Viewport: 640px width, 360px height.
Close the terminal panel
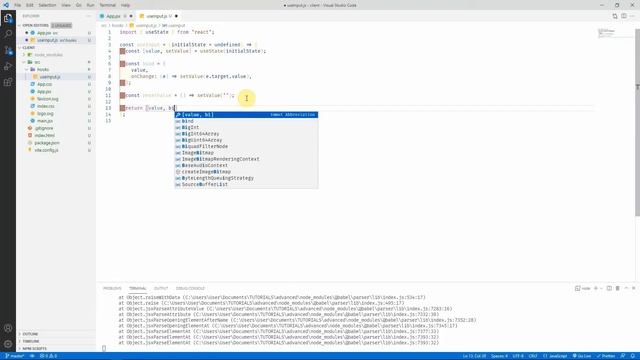tap(633, 288)
